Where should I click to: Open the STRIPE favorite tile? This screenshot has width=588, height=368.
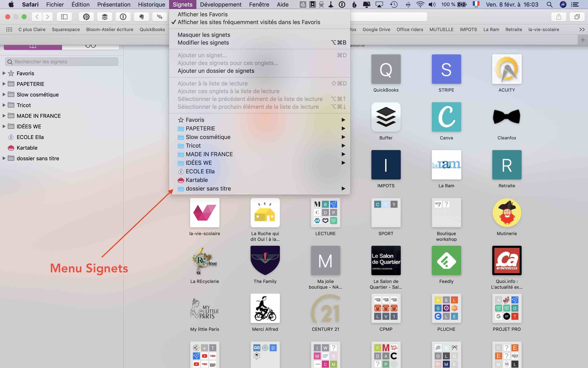coord(446,69)
